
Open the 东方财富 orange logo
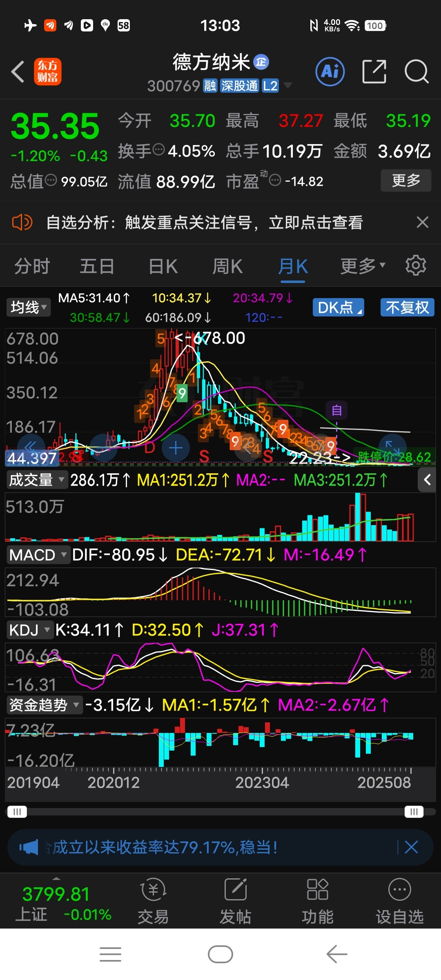[x=48, y=71]
